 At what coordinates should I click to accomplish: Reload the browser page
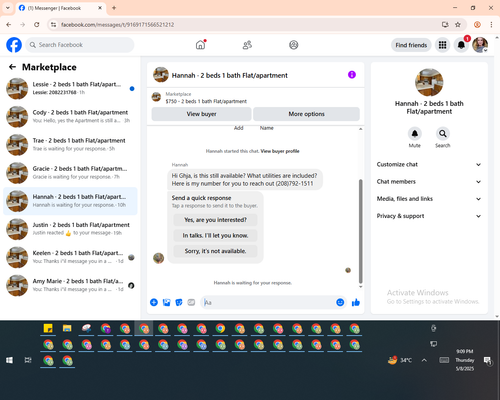(37, 24)
